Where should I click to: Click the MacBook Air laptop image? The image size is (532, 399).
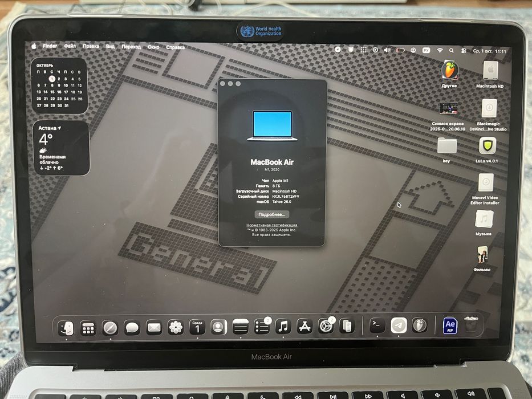tap(272, 125)
